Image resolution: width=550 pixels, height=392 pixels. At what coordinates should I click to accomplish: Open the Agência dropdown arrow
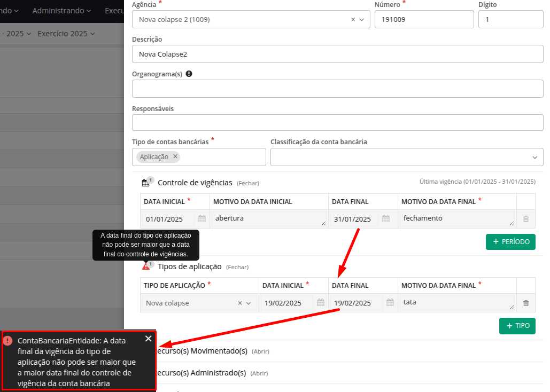point(362,20)
